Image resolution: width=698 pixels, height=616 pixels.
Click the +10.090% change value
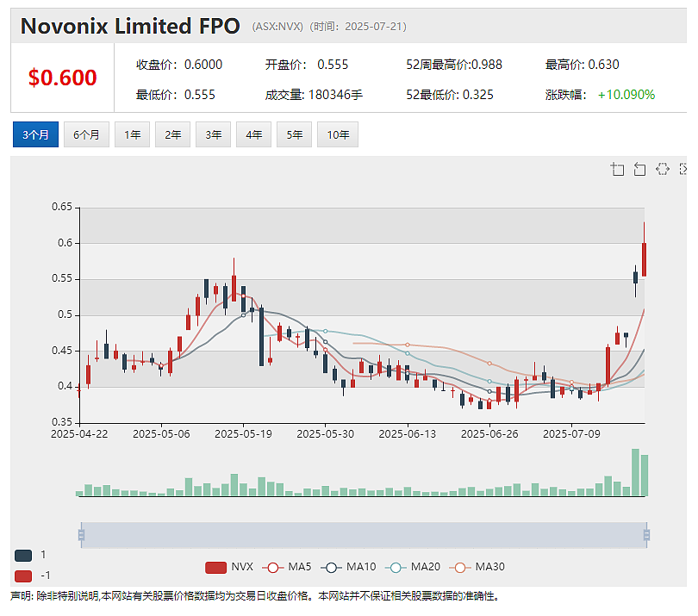(x=626, y=95)
